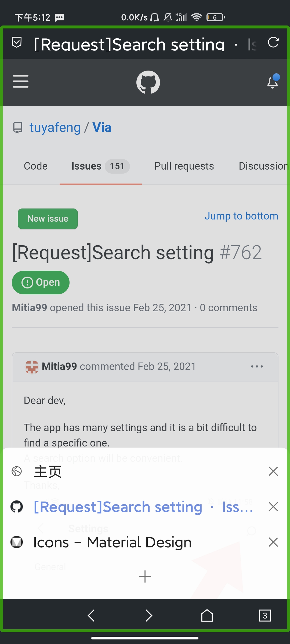The image size is (290, 644).
Task: Close the Icons – Material Design tab
Action: click(273, 542)
